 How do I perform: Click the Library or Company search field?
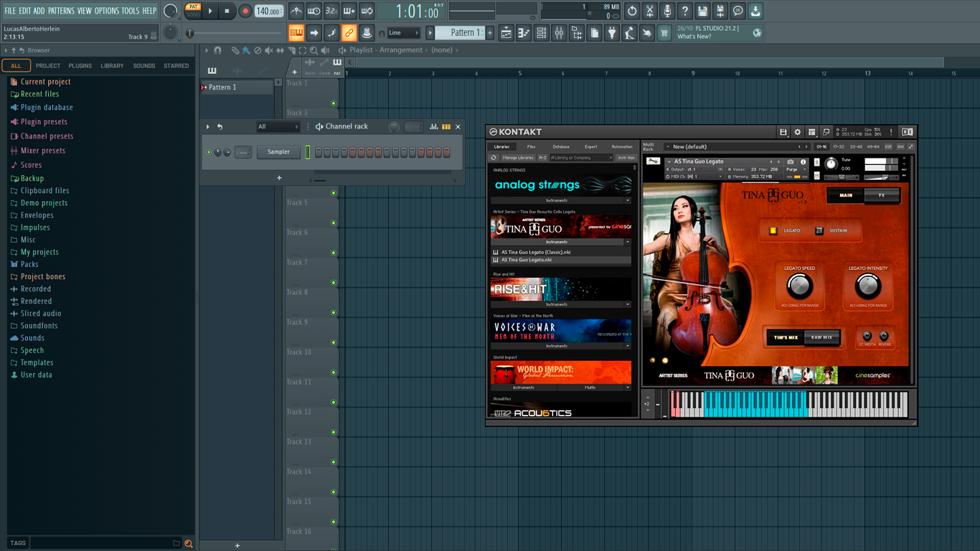pos(582,158)
